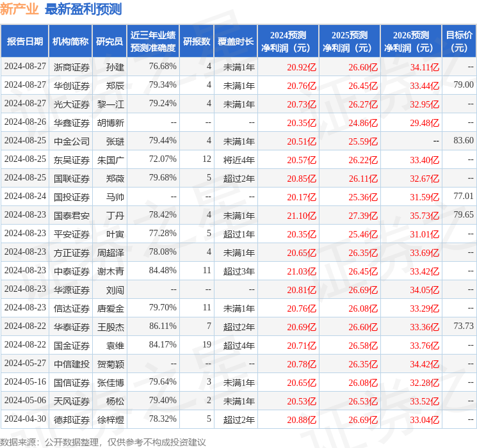Click researcher name 孙建
The image size is (477, 448).
point(115,67)
